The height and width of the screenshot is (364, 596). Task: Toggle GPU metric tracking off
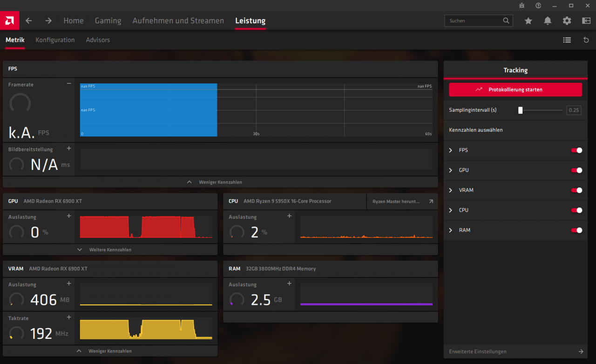[576, 170]
